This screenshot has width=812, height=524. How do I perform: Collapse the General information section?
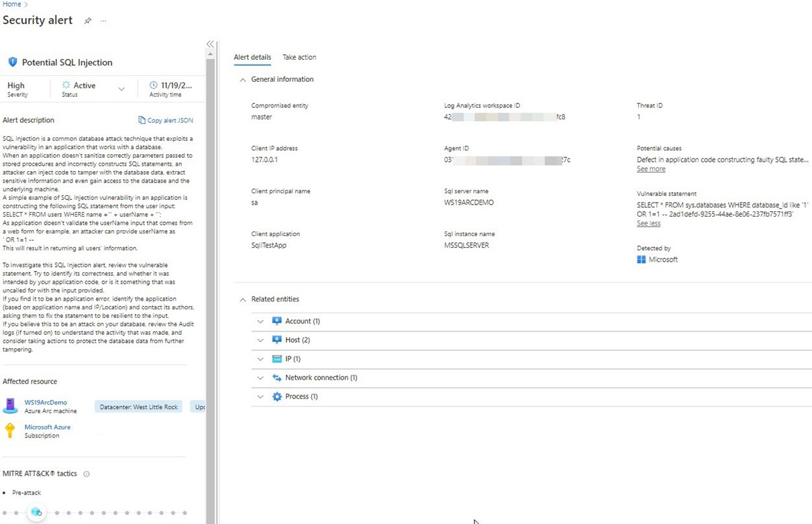coord(243,79)
